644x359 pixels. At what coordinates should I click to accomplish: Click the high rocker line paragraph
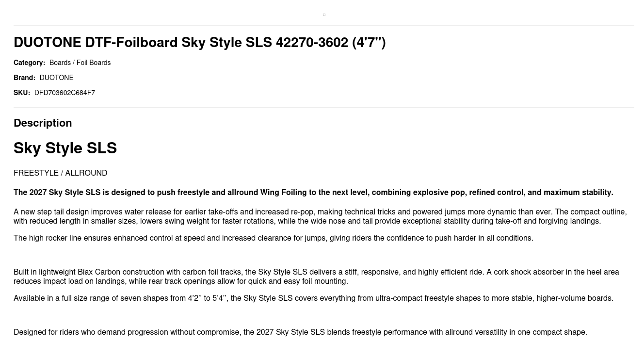(274, 238)
